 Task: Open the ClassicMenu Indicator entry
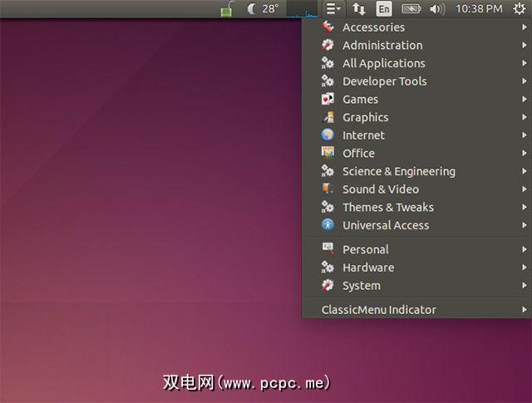click(416, 309)
